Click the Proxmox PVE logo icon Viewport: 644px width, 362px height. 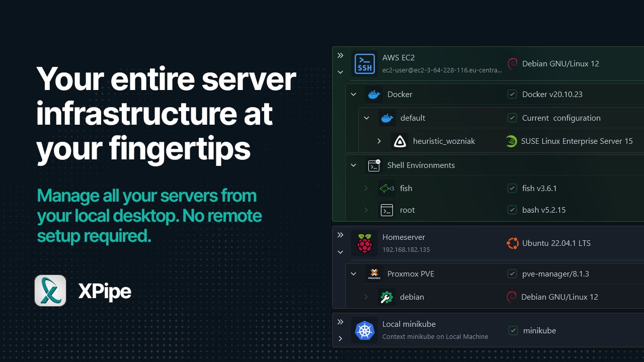click(374, 274)
